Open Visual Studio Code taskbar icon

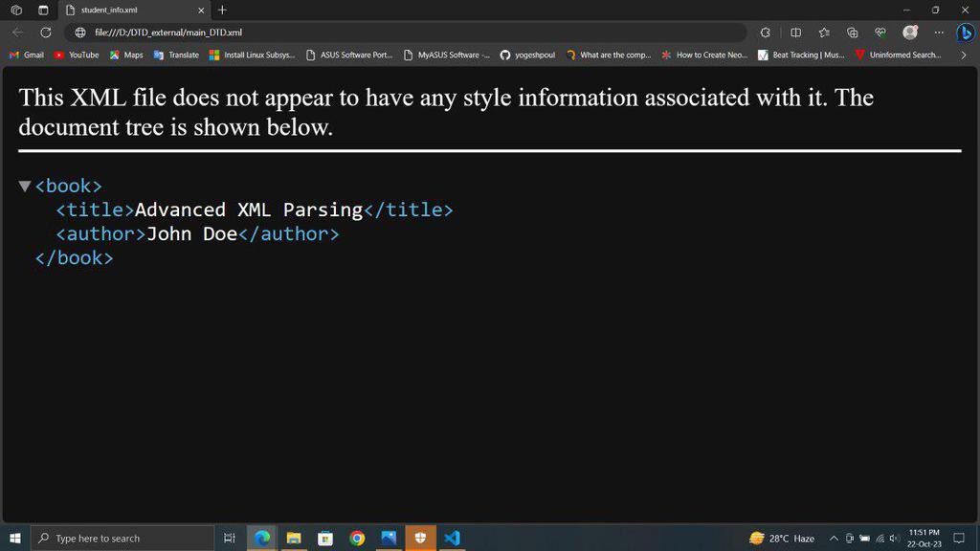(x=452, y=538)
